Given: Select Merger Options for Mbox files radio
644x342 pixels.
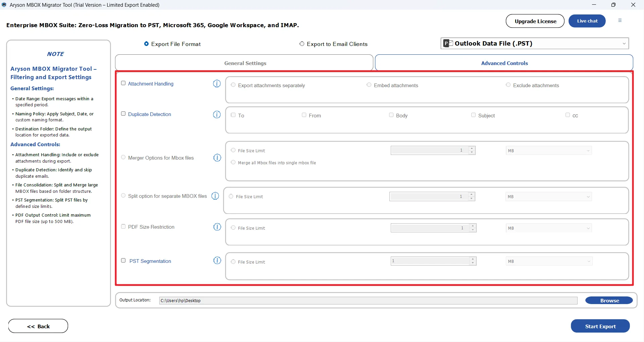Looking at the screenshot, I should pyautogui.click(x=123, y=157).
